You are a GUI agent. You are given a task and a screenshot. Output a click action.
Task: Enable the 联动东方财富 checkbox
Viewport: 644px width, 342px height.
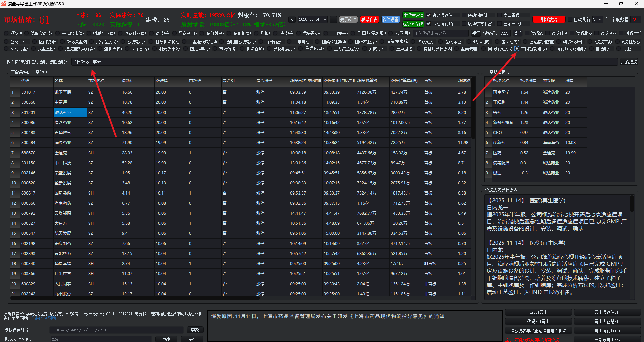pos(464,24)
